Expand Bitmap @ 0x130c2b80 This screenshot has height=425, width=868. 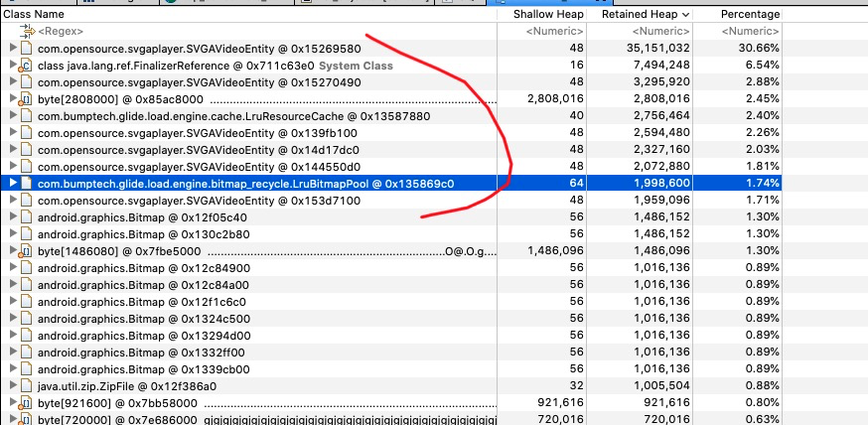click(14, 234)
